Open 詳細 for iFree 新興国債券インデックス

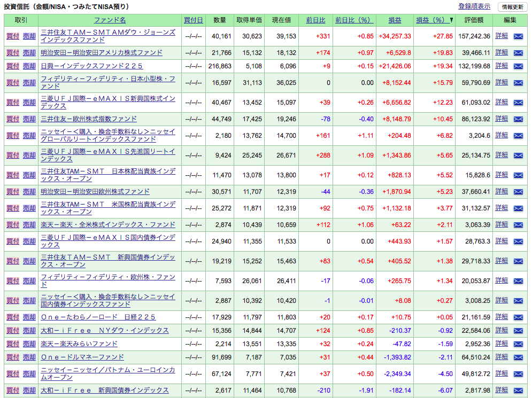tap(502, 390)
